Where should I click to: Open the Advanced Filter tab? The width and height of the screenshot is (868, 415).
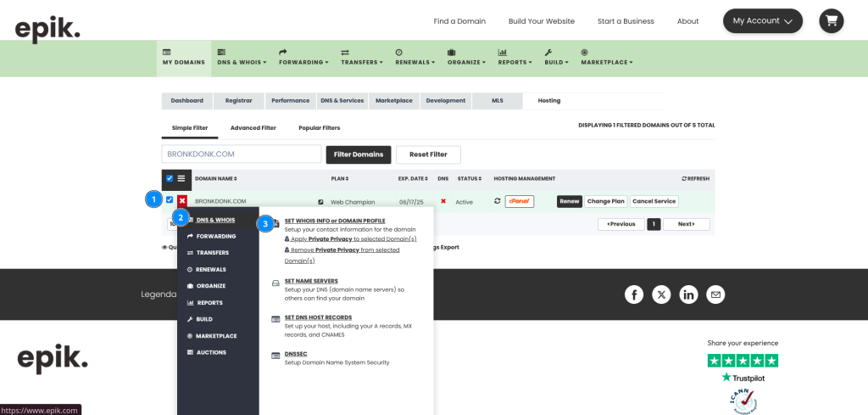tap(253, 128)
